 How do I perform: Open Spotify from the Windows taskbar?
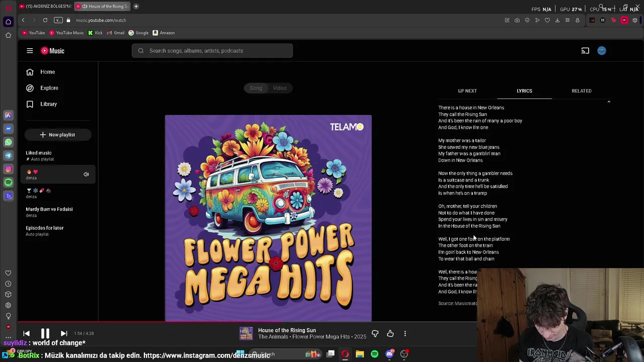pyautogui.click(x=374, y=354)
